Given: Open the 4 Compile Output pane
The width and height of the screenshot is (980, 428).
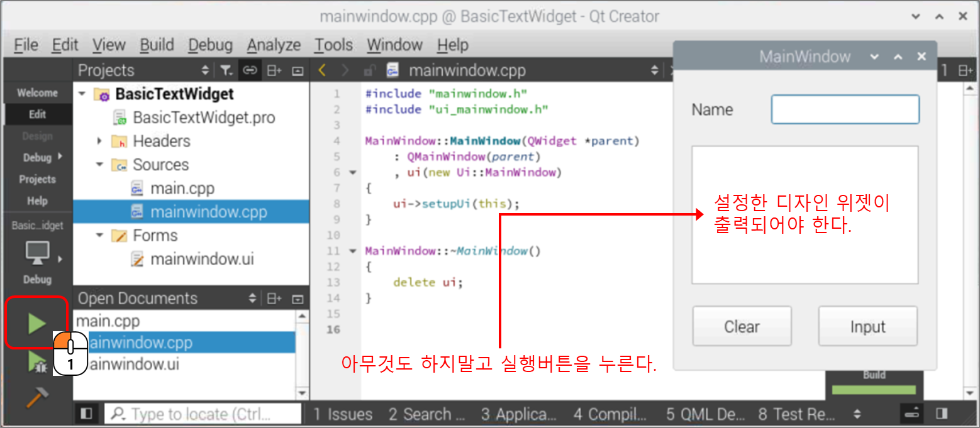Looking at the screenshot, I should click(x=610, y=414).
